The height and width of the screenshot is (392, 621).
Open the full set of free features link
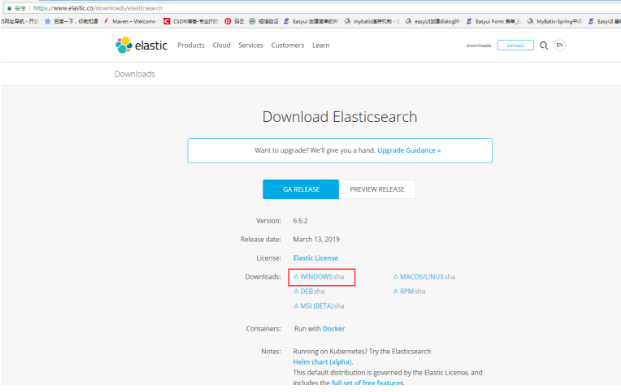367,382
